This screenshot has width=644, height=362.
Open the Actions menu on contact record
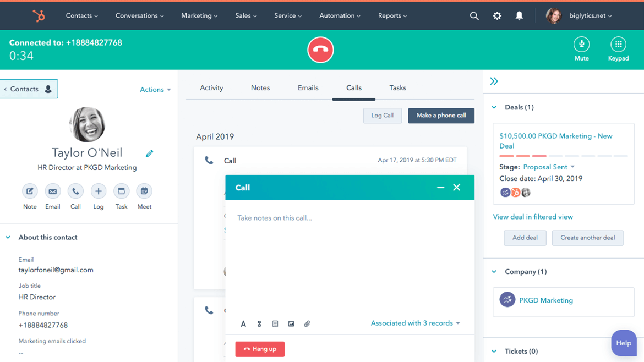tap(155, 89)
